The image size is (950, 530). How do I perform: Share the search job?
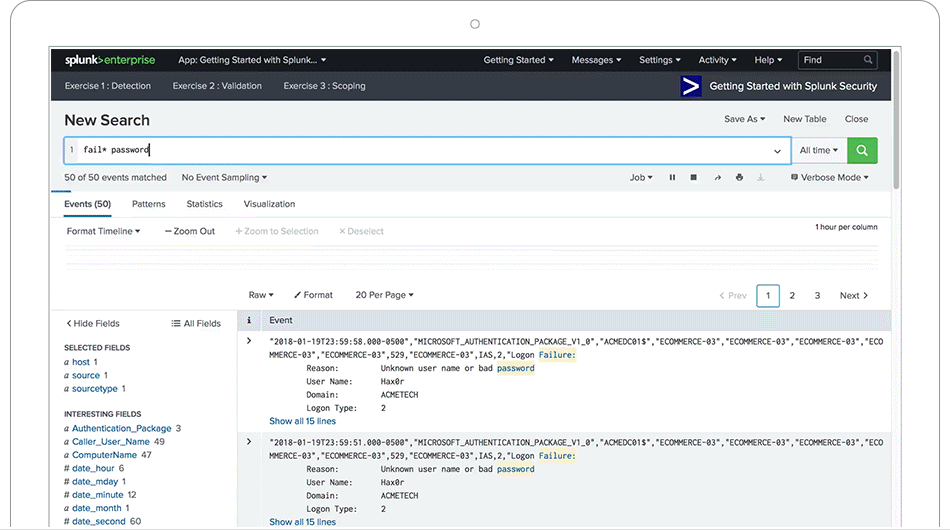[717, 177]
